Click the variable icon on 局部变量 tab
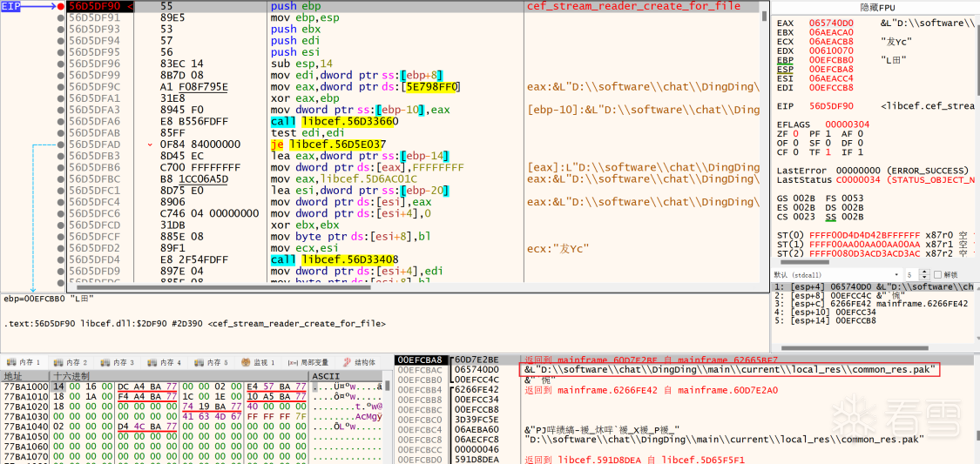This screenshot has width=980, height=464. (x=293, y=362)
